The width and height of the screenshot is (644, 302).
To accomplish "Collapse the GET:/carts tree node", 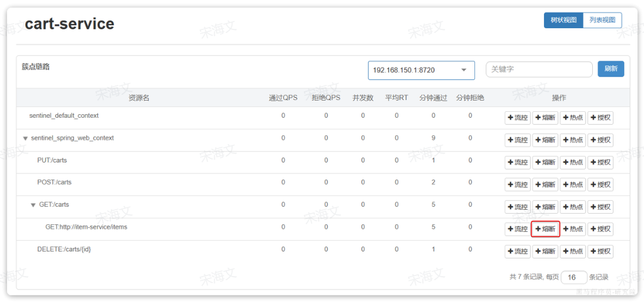I will pos(34,205).
